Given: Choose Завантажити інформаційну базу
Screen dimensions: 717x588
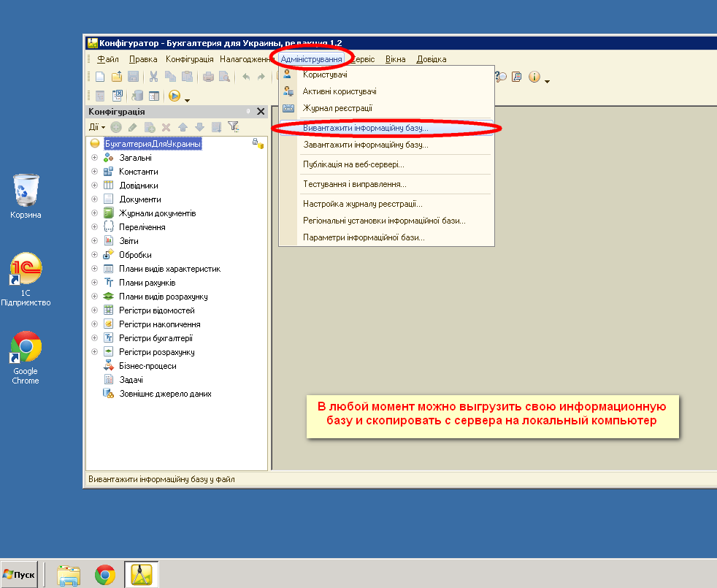Looking at the screenshot, I should click(386, 145).
